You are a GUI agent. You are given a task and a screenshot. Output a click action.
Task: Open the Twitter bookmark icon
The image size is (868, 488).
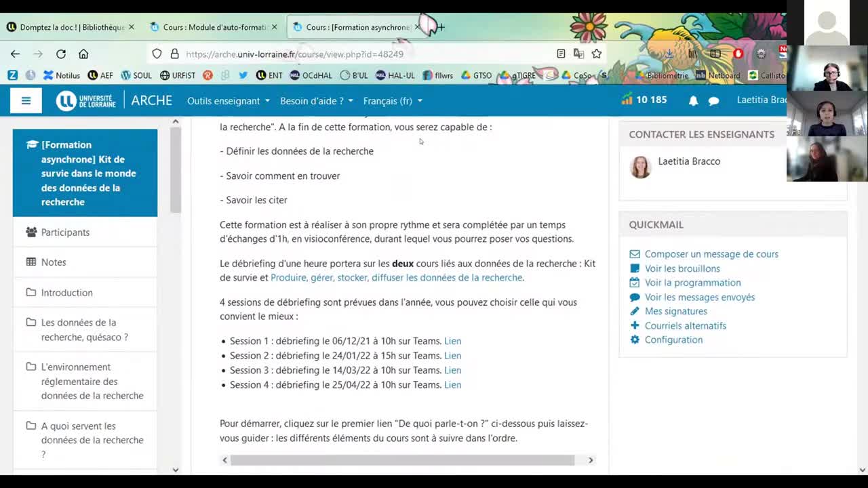click(243, 75)
